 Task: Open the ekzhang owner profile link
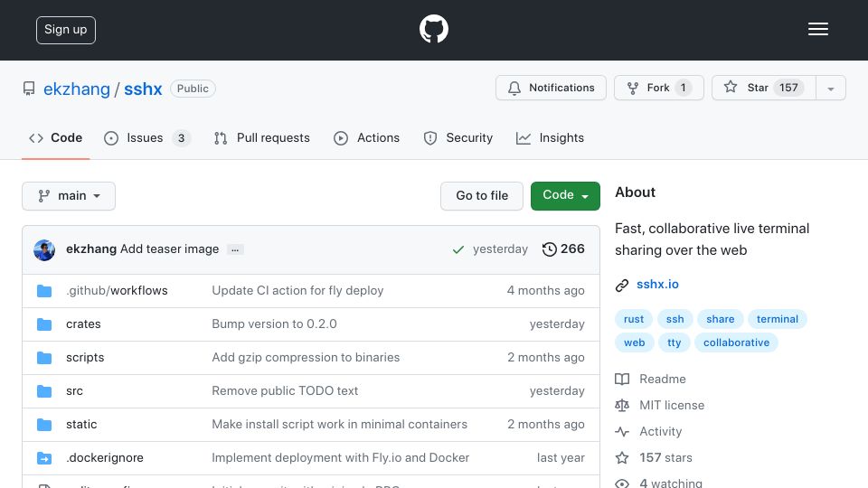(x=76, y=89)
